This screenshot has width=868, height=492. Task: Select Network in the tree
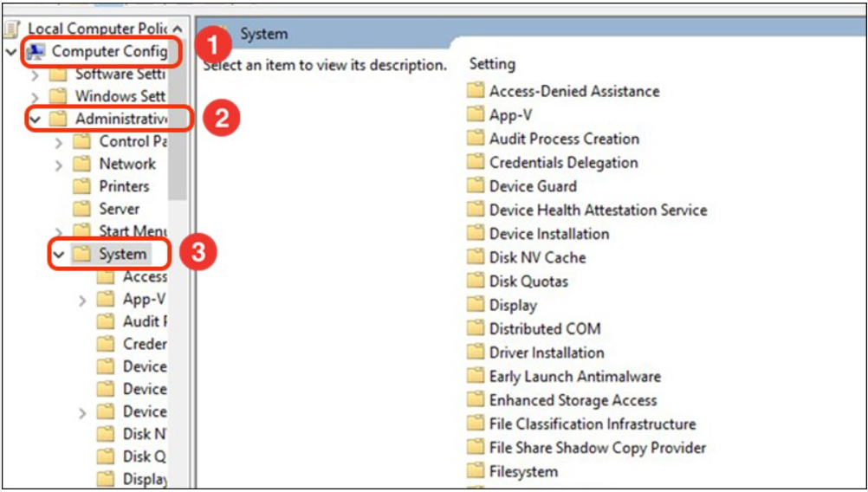[114, 165]
